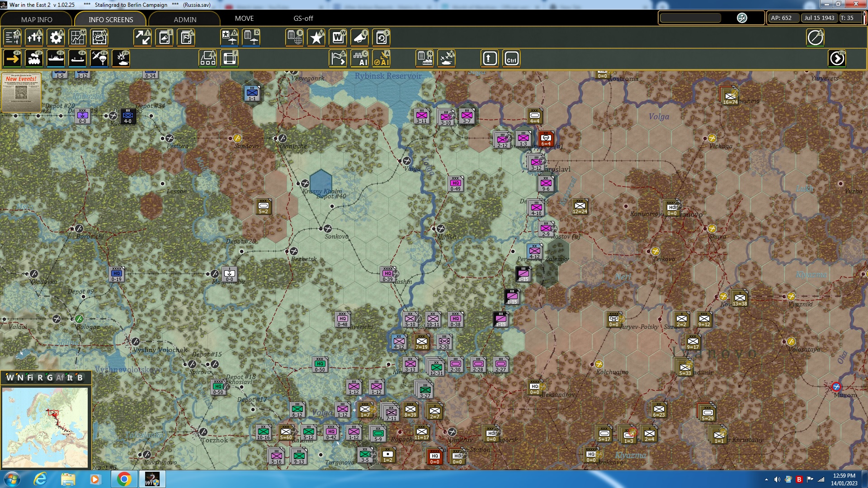Click the air AI toolbar icon
Viewport: 868px width, 488px height.
382,59
